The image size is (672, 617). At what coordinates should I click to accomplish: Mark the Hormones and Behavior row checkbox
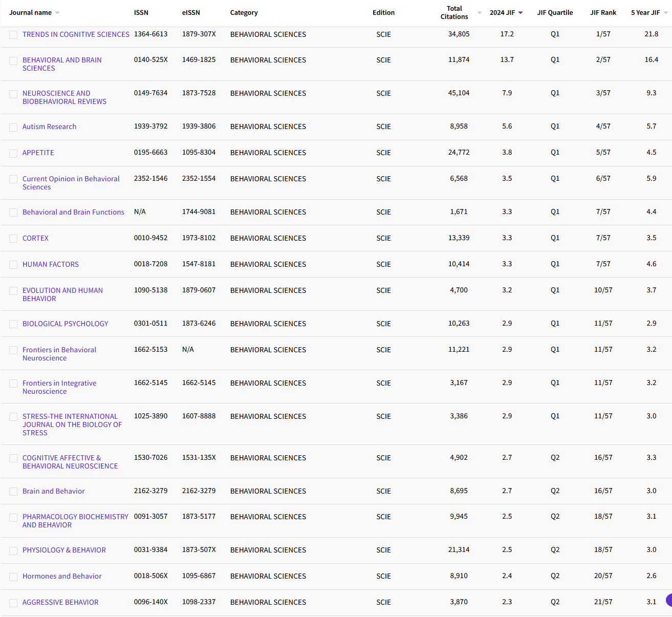point(13,577)
